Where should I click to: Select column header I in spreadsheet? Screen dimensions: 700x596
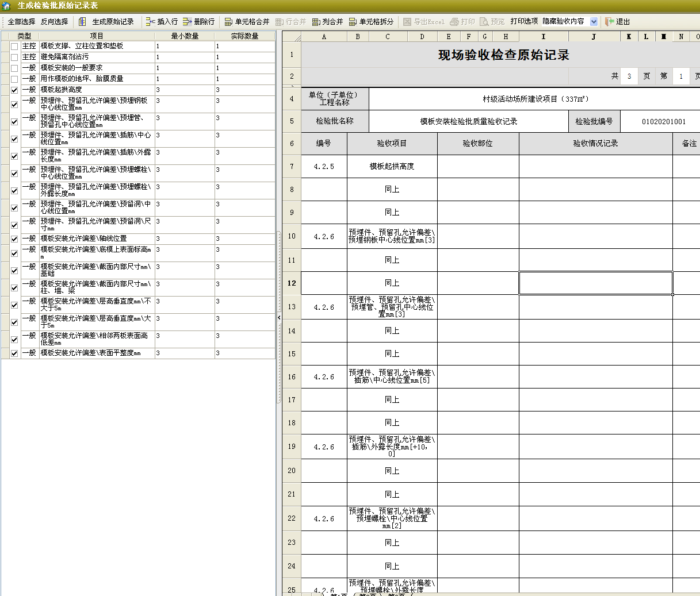coord(543,37)
